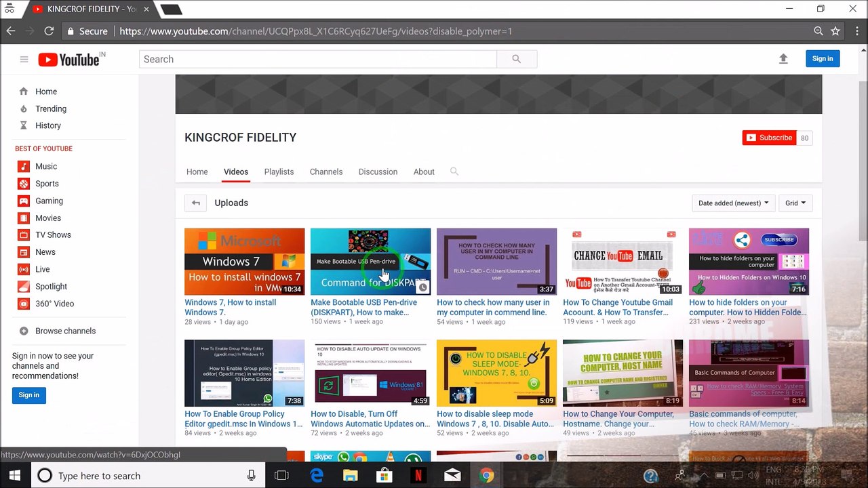Open Microsoft Store from the taskbar

[384, 476]
